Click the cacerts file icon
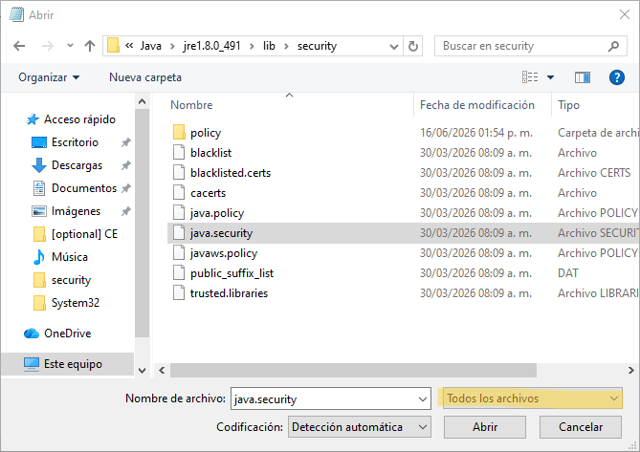The image size is (640, 452). click(179, 192)
